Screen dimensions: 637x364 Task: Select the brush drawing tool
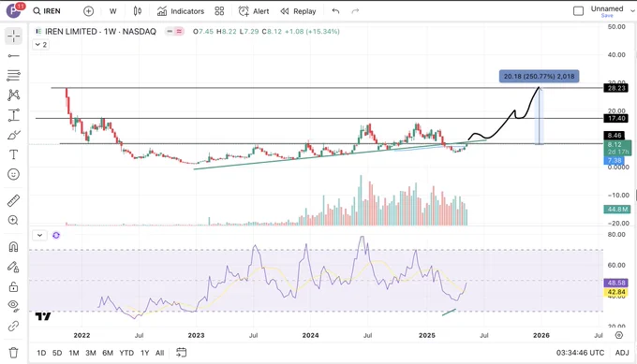13,135
